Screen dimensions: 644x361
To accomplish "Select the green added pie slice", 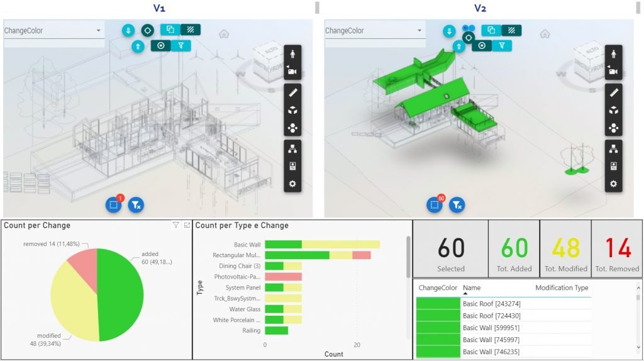I will tap(121, 294).
